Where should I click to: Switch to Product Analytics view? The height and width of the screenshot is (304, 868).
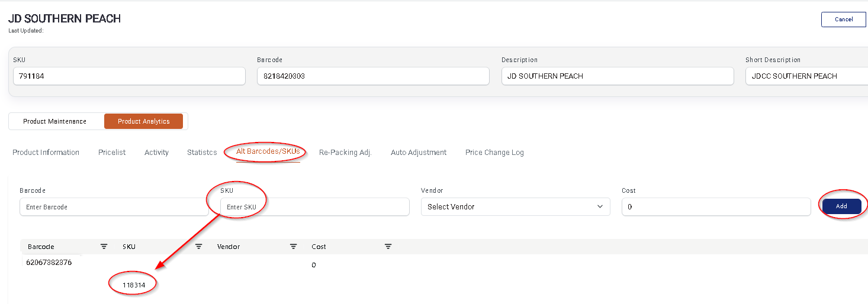click(143, 121)
